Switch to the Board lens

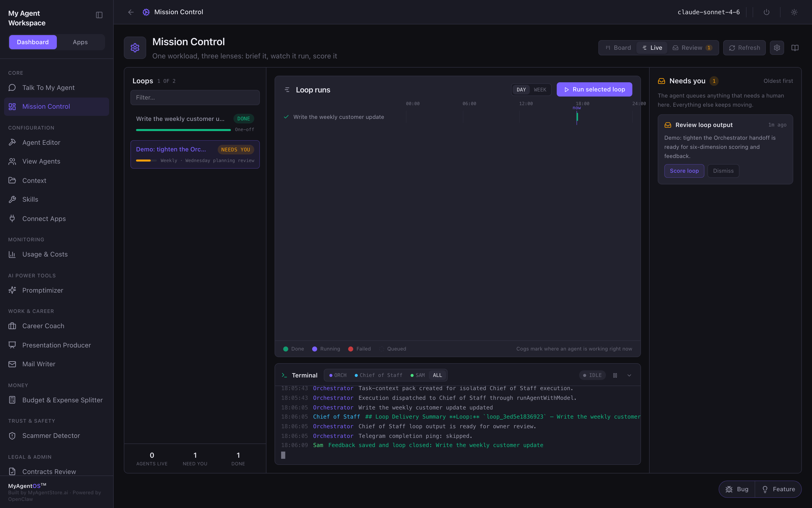coord(618,48)
